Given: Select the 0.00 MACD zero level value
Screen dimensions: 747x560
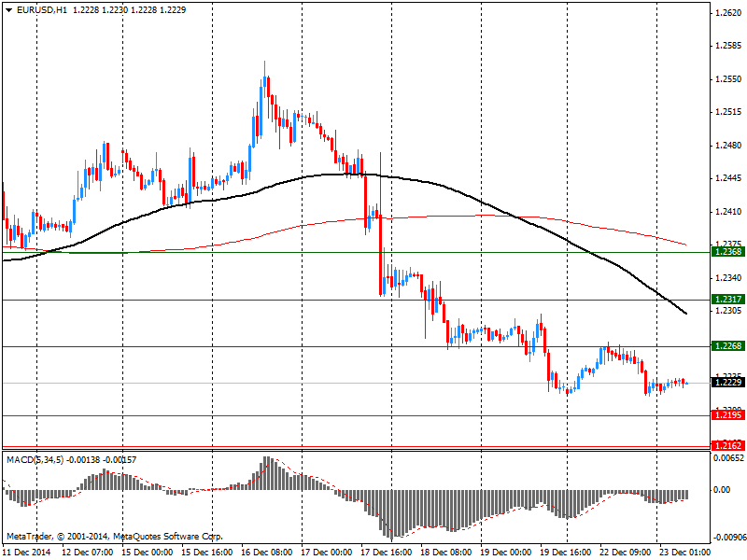Looking at the screenshot, I should coord(722,490).
